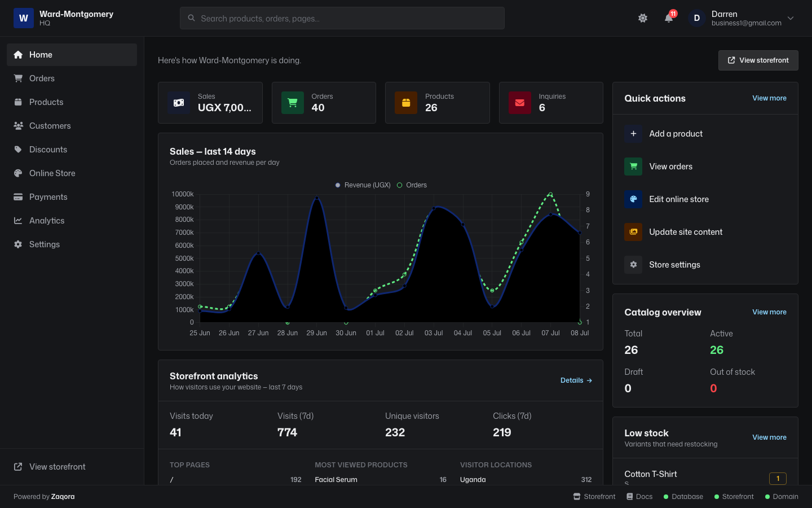Click the Sales cash icon on stat card
This screenshot has width=812, height=508.
click(179, 103)
